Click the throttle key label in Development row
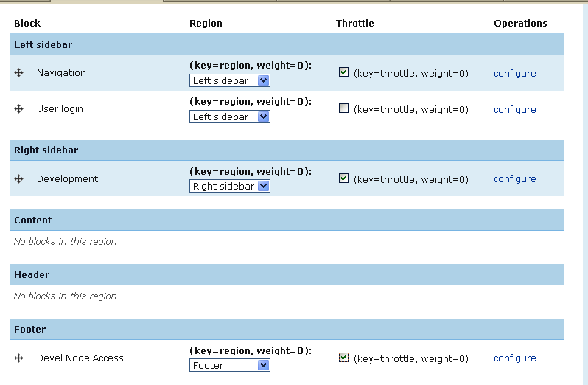The height and width of the screenshot is (385, 588). (x=411, y=179)
